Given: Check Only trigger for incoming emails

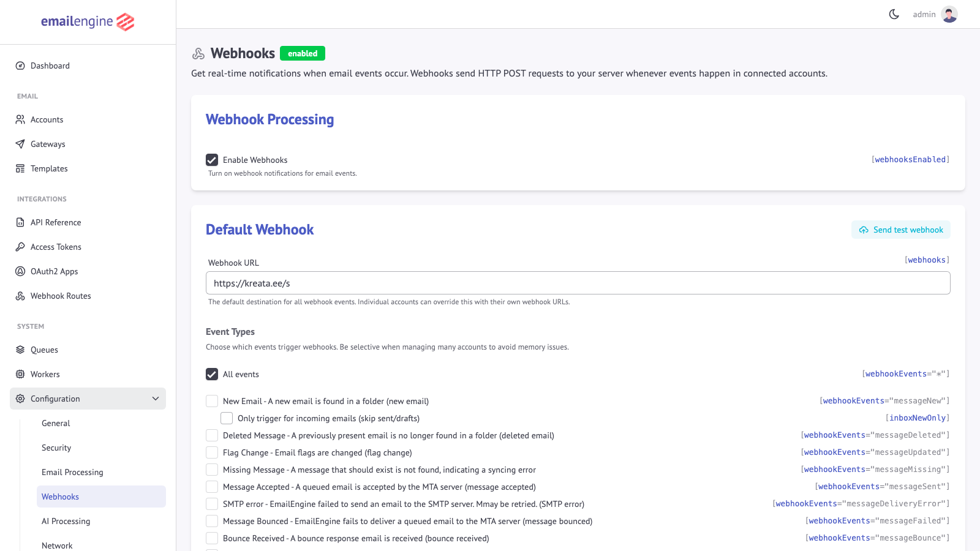Looking at the screenshot, I should (227, 418).
